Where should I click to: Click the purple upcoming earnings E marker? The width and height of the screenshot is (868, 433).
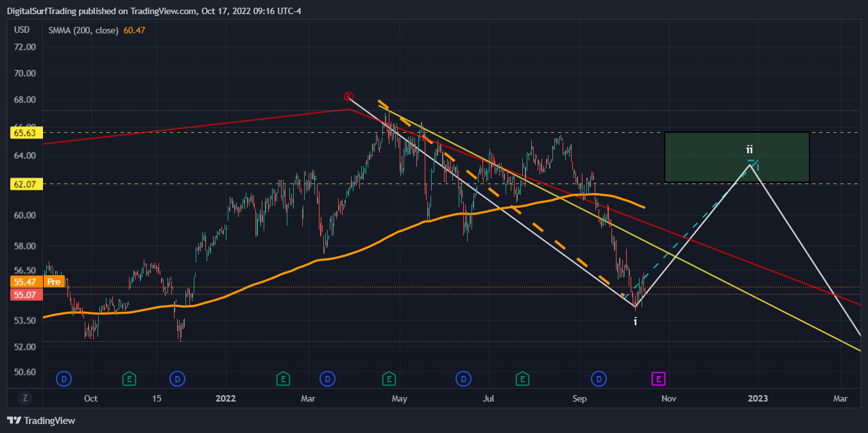point(659,379)
